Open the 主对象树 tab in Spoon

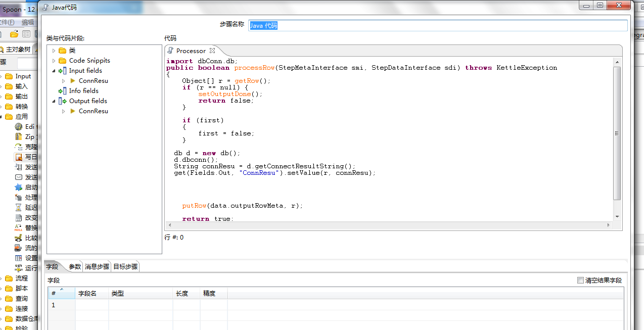point(18,50)
